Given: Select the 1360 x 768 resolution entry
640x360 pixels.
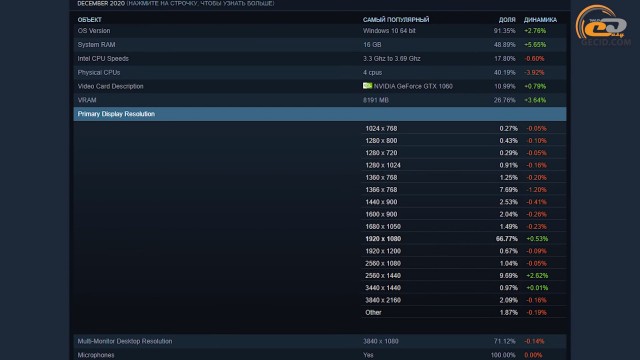Looking at the screenshot, I should [381, 178].
